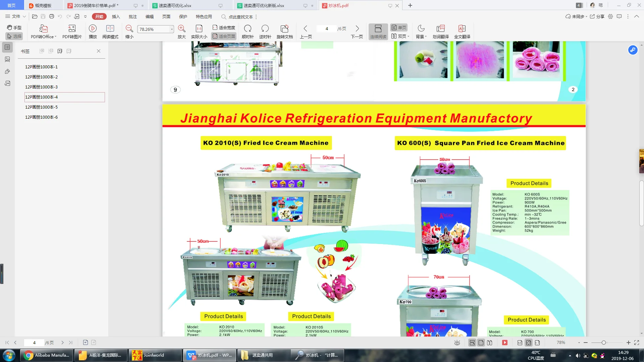Image resolution: width=644 pixels, height=362 pixels.
Task: Open 未同步 sync status dropdown
Action: pyautogui.click(x=576, y=16)
